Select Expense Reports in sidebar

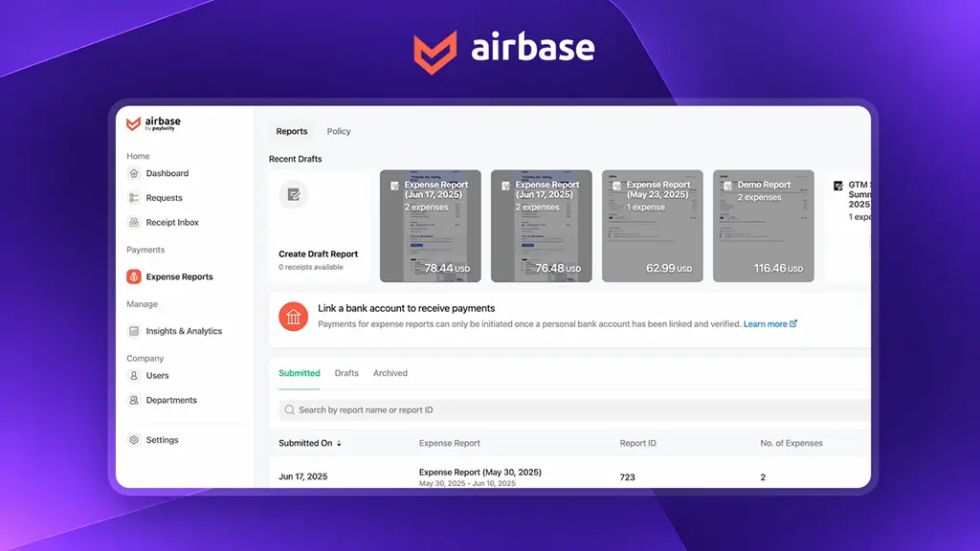click(179, 276)
